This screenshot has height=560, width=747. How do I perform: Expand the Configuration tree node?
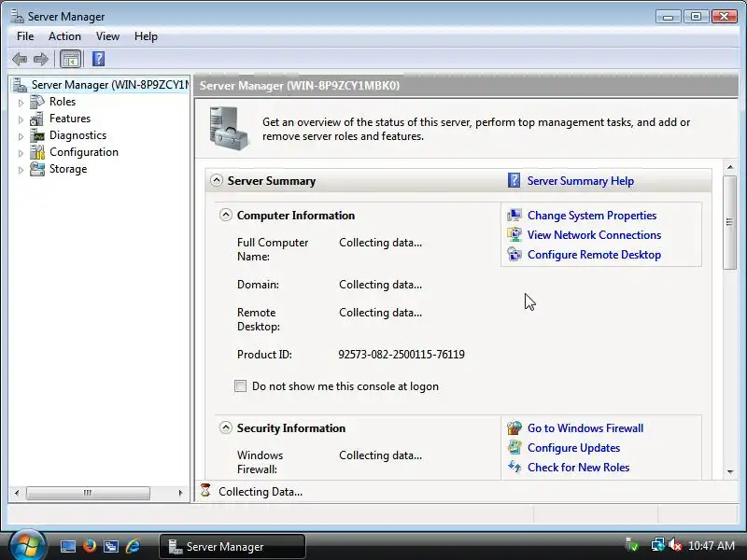21,153
